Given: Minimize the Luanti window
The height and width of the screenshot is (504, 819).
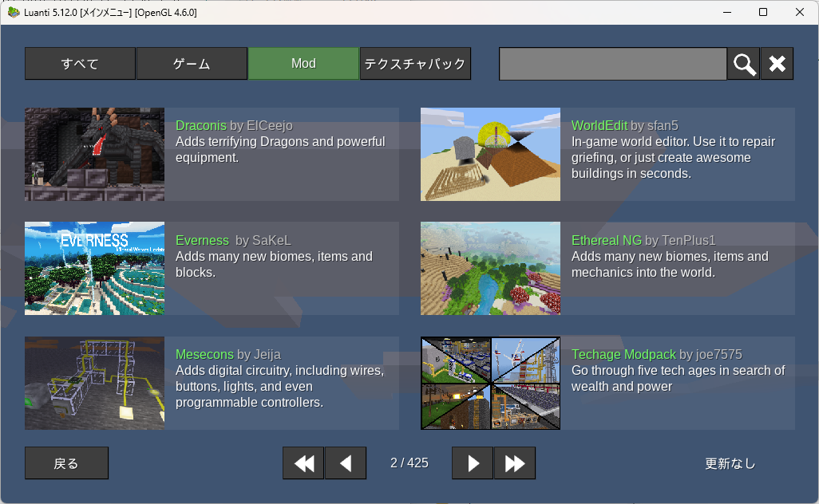Looking at the screenshot, I should [727, 12].
